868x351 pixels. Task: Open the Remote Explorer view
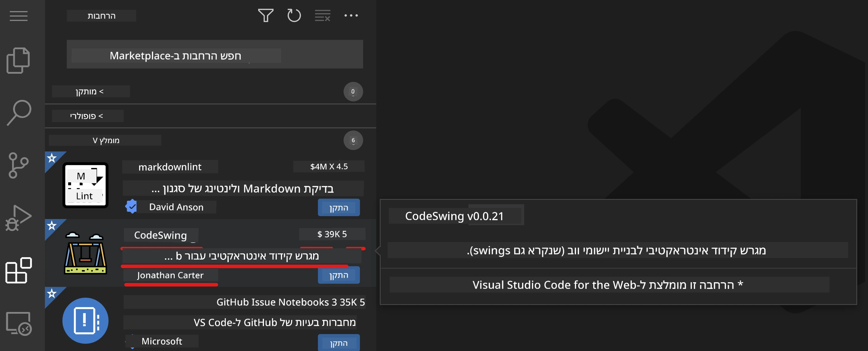coord(19,323)
